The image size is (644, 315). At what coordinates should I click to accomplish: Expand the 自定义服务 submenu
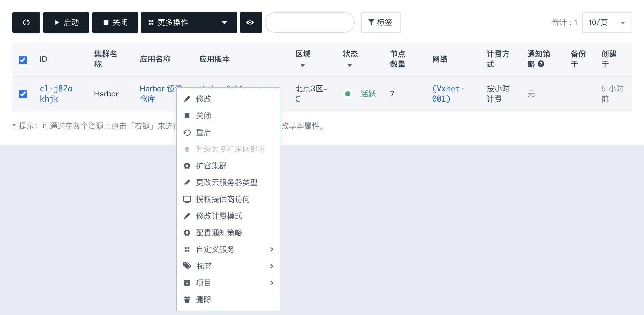pos(228,249)
